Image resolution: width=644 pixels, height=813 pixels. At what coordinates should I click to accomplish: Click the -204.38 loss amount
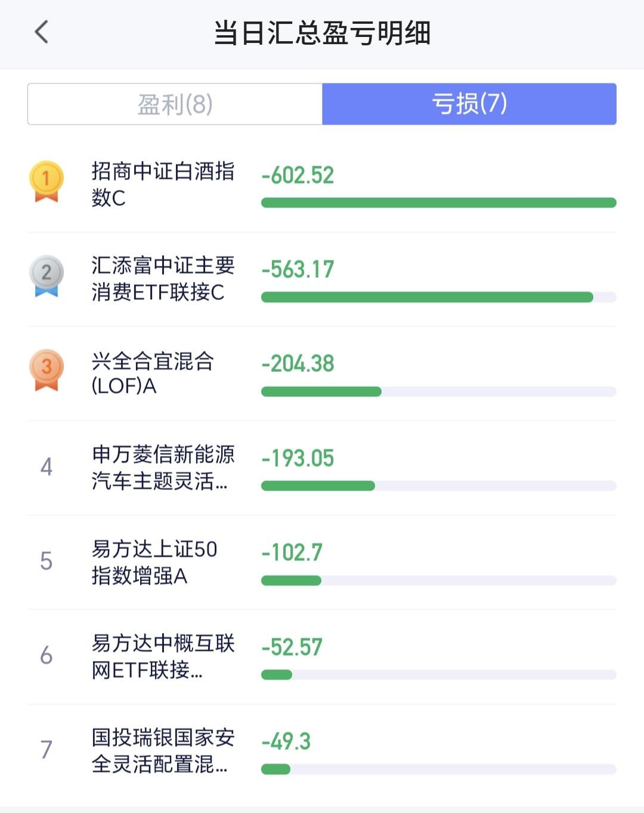pyautogui.click(x=298, y=364)
